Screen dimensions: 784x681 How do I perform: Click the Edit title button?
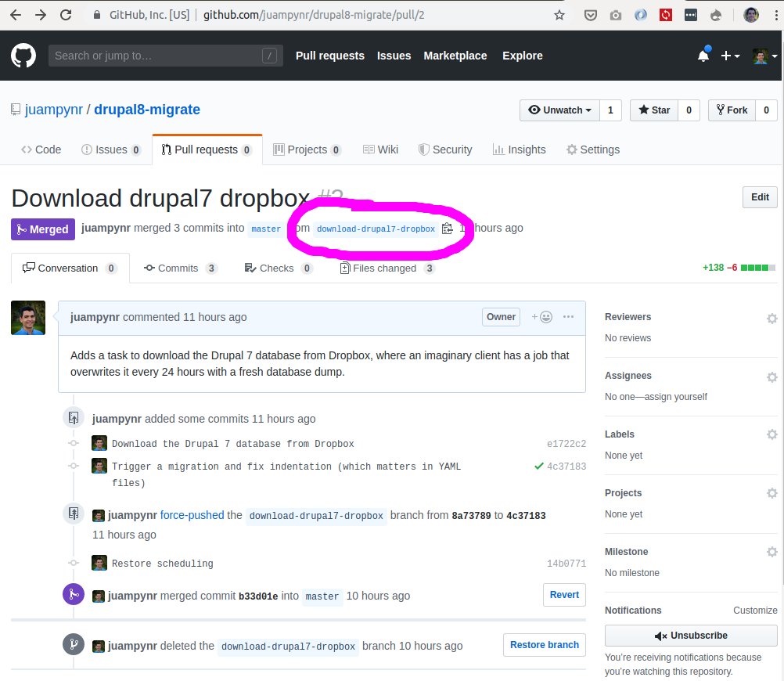(x=760, y=197)
